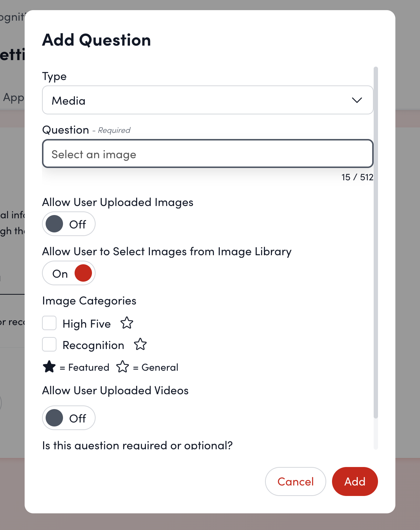This screenshot has width=420, height=530.
Task: Check the Recognition category checkbox
Action: [49, 345]
